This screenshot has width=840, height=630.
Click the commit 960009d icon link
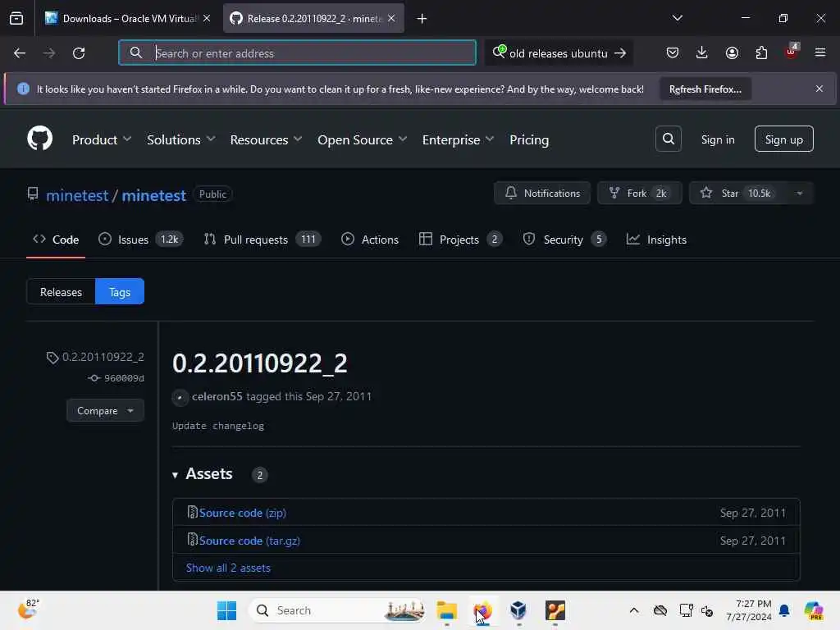[x=116, y=378]
